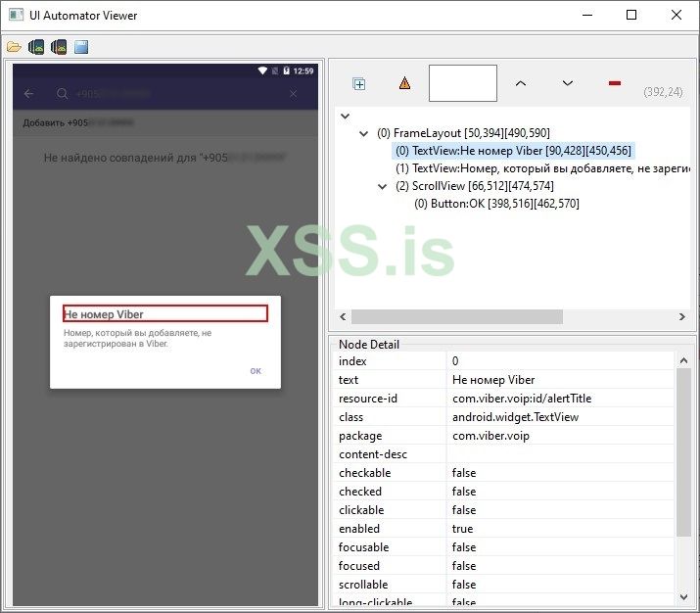Save the snapshot with the disk icon
This screenshot has height=613, width=700.
pos(81,47)
